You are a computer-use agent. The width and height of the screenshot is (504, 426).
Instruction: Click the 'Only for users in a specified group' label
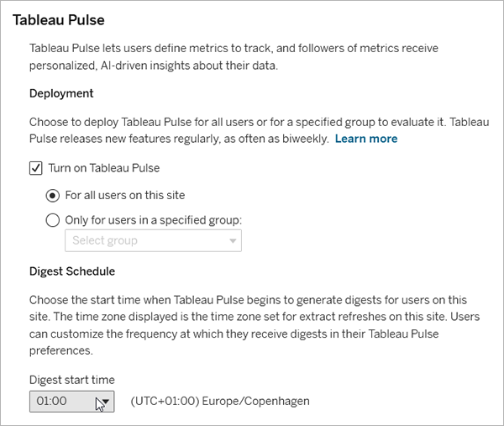tap(153, 220)
